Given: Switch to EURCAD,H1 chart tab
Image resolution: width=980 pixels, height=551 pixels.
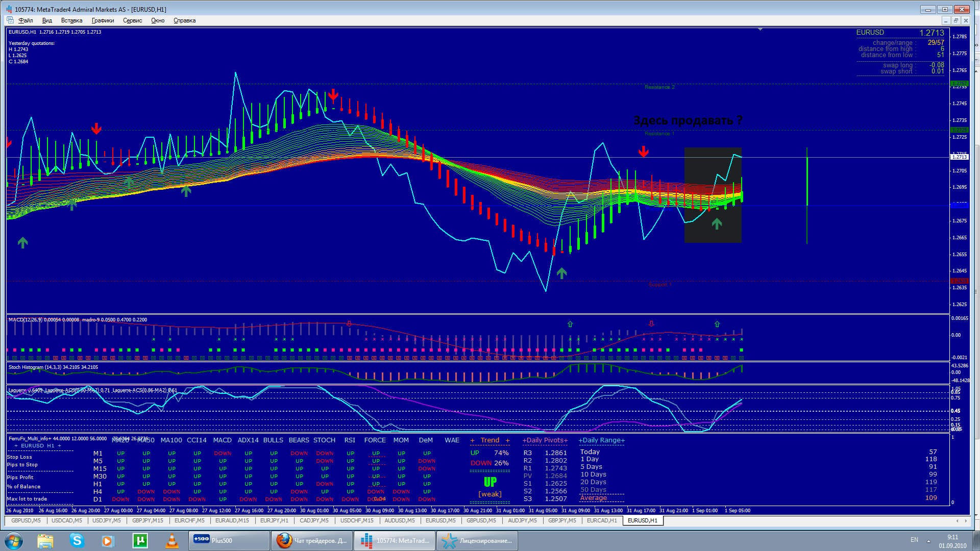Looking at the screenshot, I should point(601,520).
